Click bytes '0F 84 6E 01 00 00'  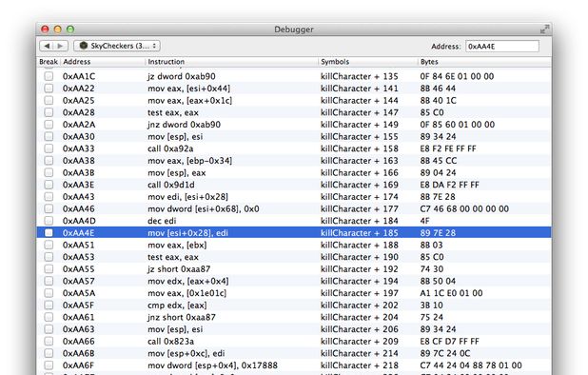(457, 76)
